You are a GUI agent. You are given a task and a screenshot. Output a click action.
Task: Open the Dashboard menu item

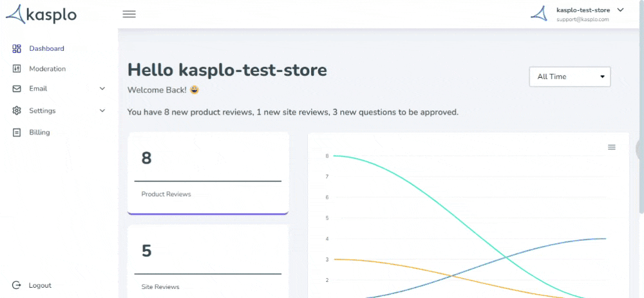pyautogui.click(x=46, y=48)
